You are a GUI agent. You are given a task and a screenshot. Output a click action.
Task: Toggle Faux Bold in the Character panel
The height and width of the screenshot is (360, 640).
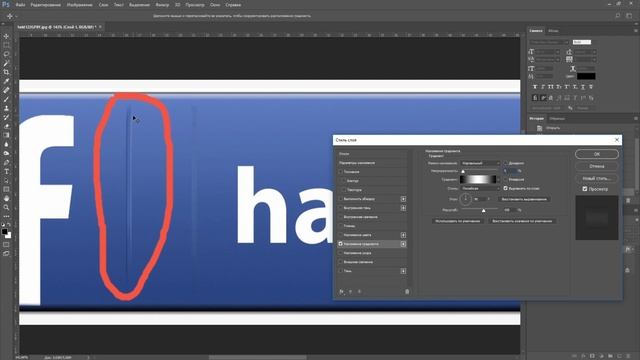tap(535, 87)
